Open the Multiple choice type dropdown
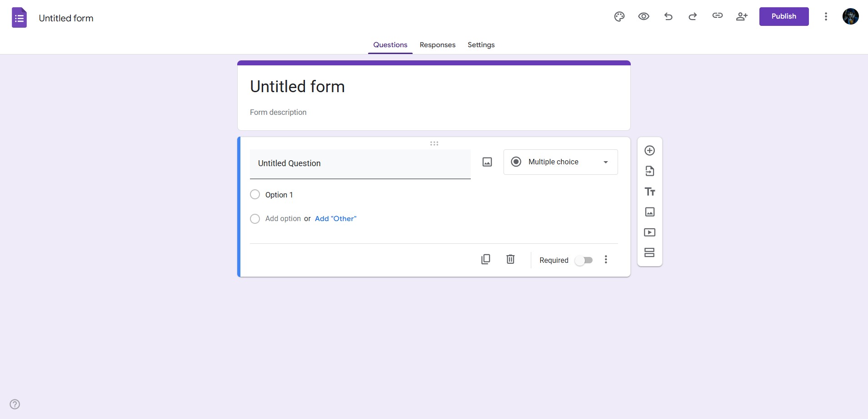The height and width of the screenshot is (419, 868). point(560,162)
